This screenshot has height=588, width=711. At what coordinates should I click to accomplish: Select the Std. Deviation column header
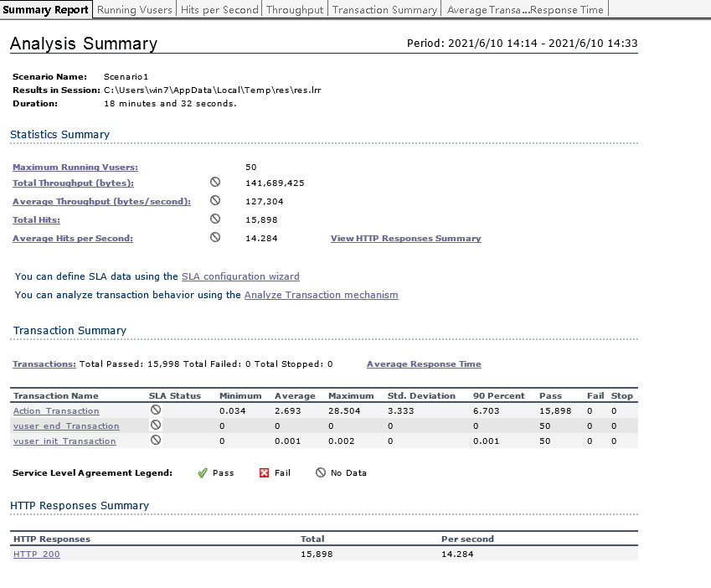[x=421, y=396]
